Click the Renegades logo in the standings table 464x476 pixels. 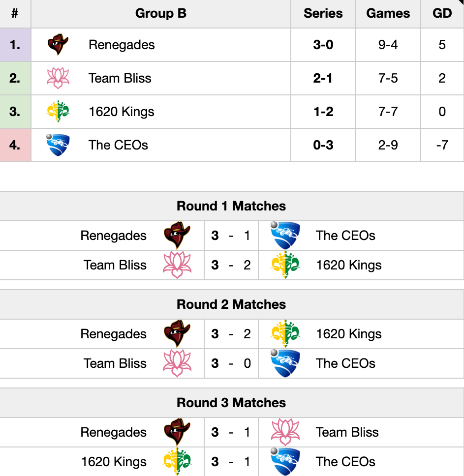tap(58, 45)
